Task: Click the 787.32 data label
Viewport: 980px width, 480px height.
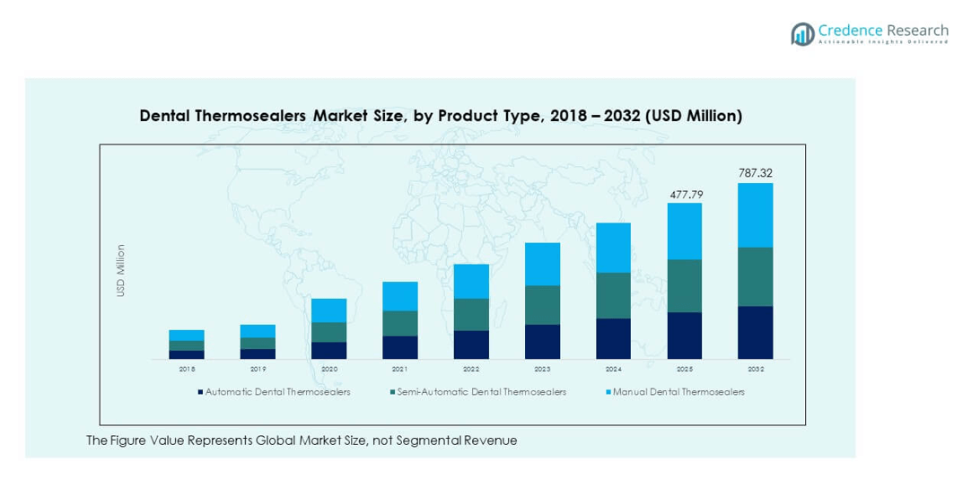Action: 755,172
